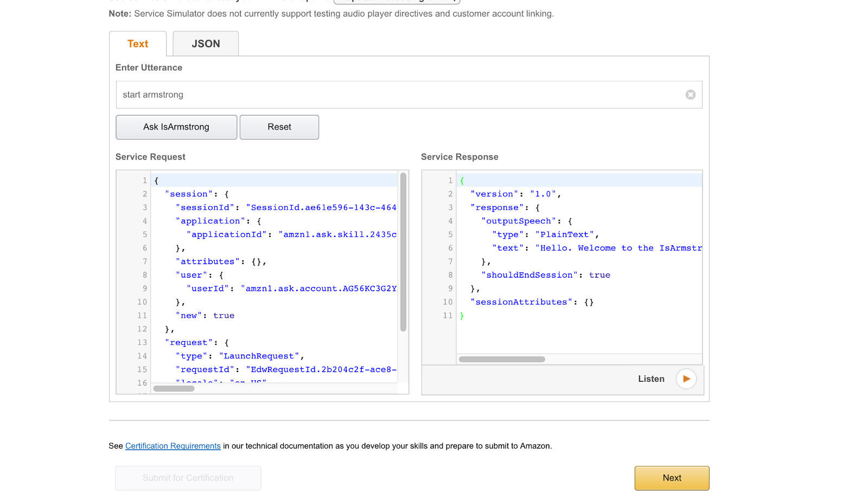Click the Service Response horizontal scrollbar
868x492 pixels.
pyautogui.click(x=502, y=359)
